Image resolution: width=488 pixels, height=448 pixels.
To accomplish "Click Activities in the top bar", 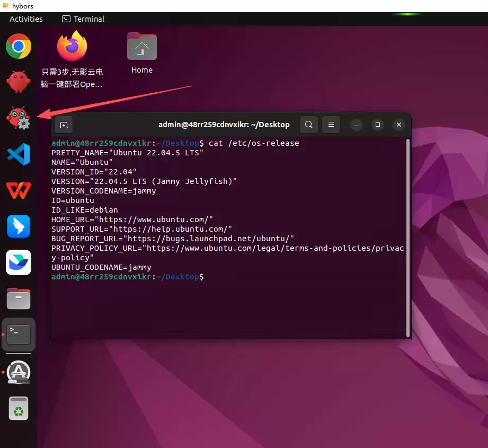I will [26, 19].
